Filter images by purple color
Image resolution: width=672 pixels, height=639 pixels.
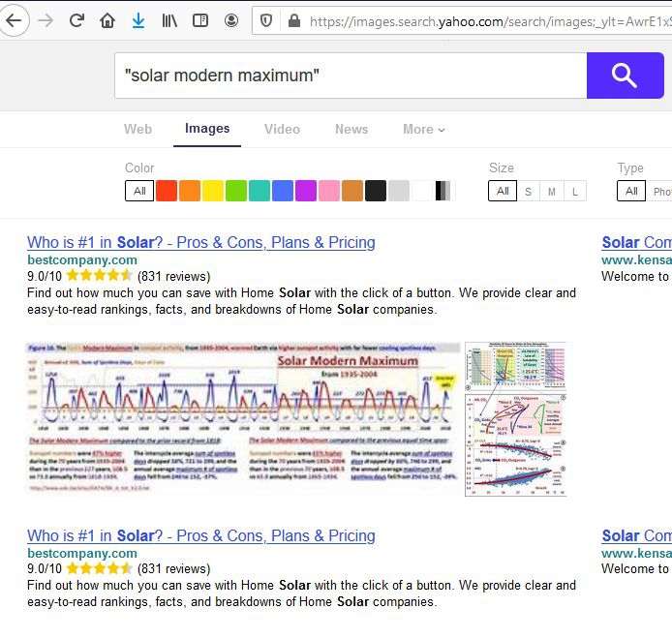306,191
